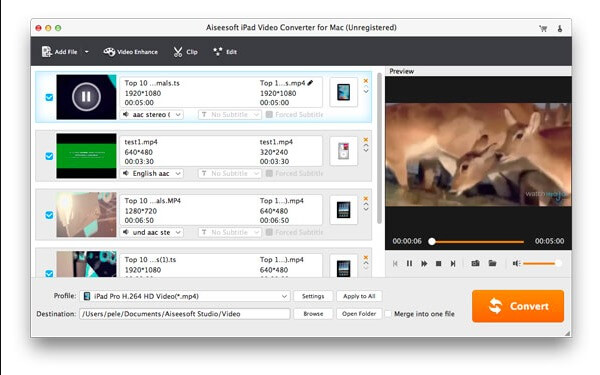The height and width of the screenshot is (375, 600).
Task: Click the preview video frame
Action: point(478,155)
